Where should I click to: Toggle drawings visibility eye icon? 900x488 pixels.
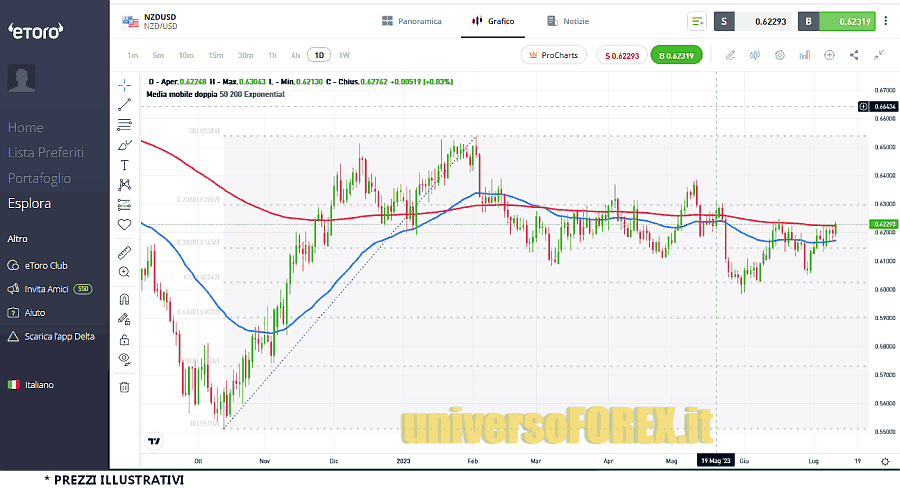click(x=124, y=358)
